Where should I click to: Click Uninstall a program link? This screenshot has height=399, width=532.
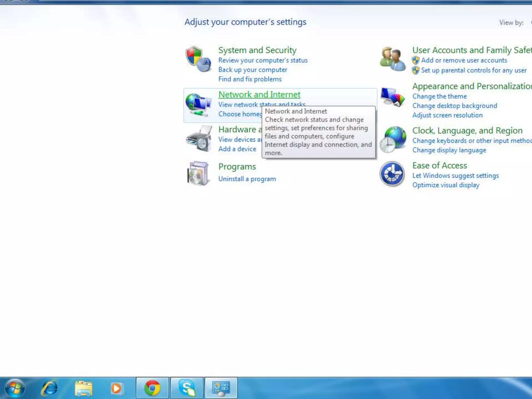[x=247, y=179]
